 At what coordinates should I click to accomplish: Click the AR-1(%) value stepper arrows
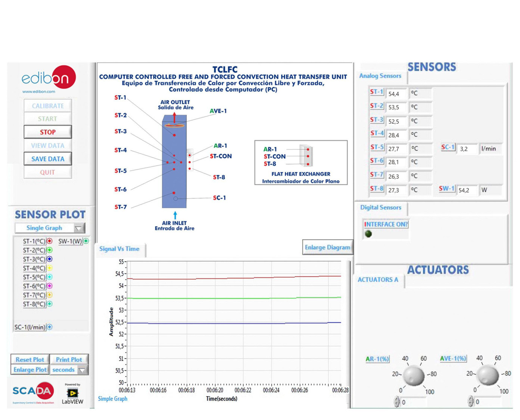coord(397,402)
